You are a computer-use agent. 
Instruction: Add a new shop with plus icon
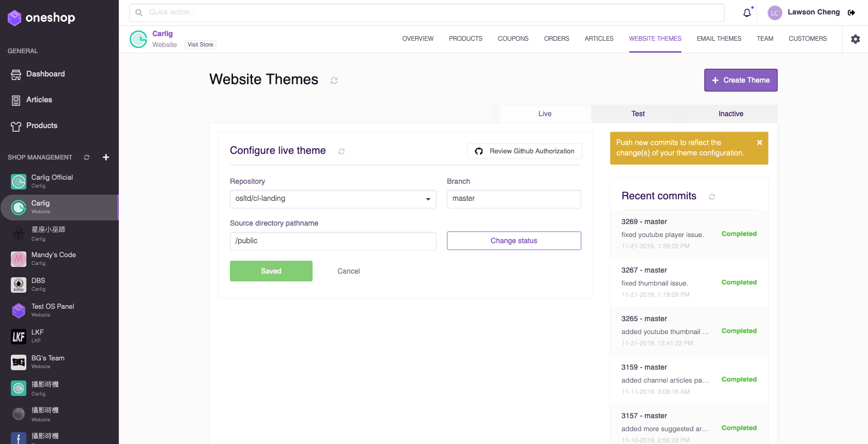coord(106,157)
